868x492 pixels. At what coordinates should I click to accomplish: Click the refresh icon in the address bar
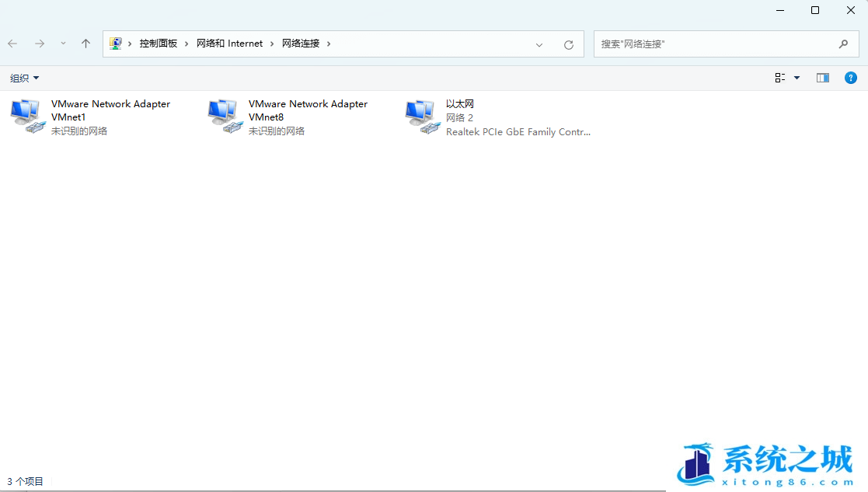click(x=568, y=44)
